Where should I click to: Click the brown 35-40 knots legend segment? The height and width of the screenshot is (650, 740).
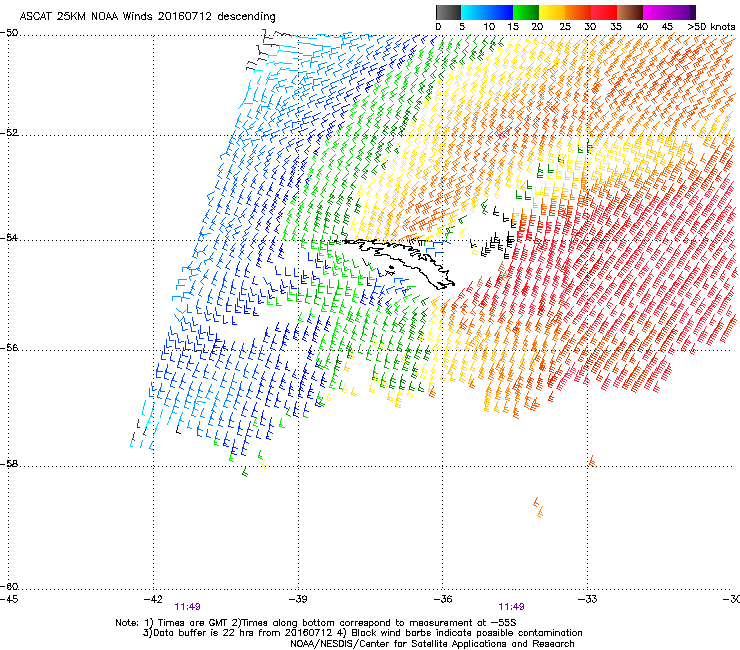click(630, 12)
